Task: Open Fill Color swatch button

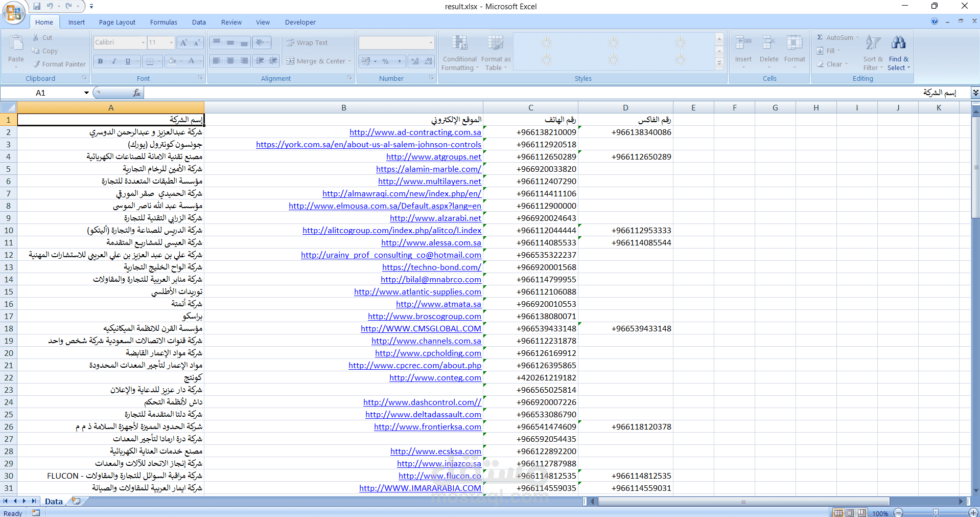Action: [x=172, y=61]
